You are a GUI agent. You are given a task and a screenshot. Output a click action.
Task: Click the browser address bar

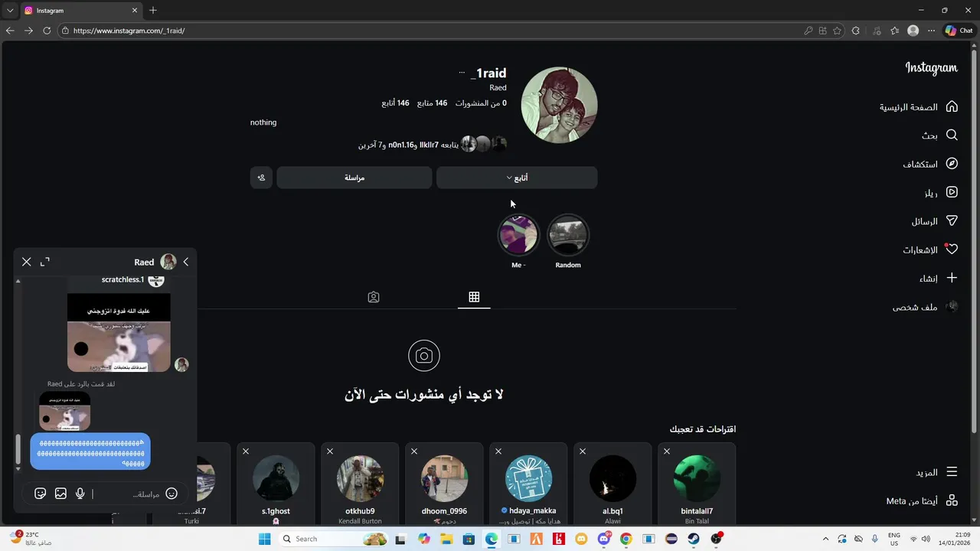click(429, 31)
